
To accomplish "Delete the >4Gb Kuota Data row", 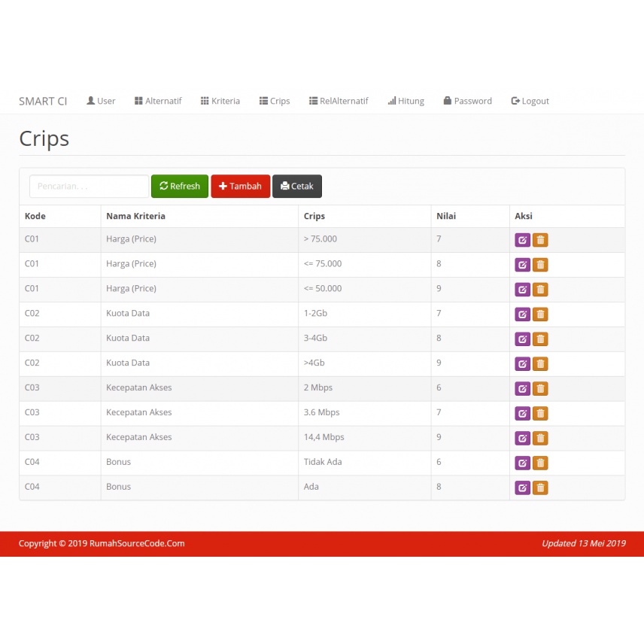I will (540, 364).
